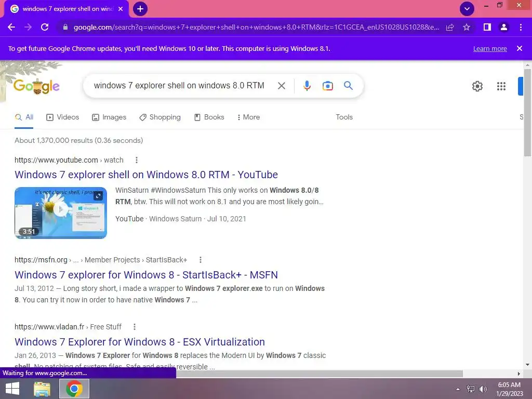Click the https://www.youtube.com › watch URL
This screenshot has height=399, width=532.
[69, 160]
